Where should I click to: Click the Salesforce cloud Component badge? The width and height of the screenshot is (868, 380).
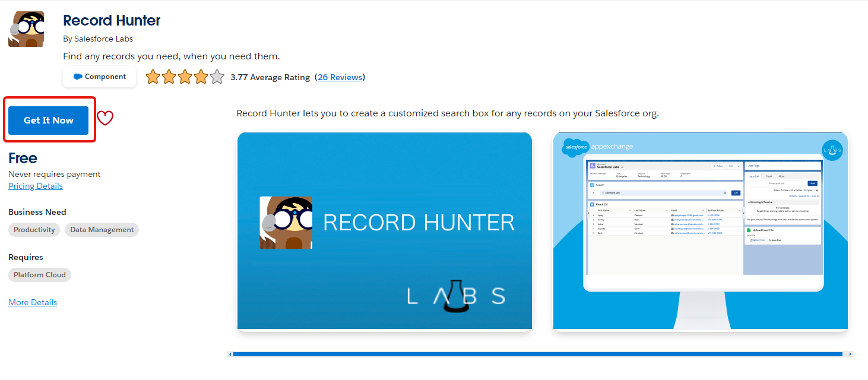(x=99, y=77)
